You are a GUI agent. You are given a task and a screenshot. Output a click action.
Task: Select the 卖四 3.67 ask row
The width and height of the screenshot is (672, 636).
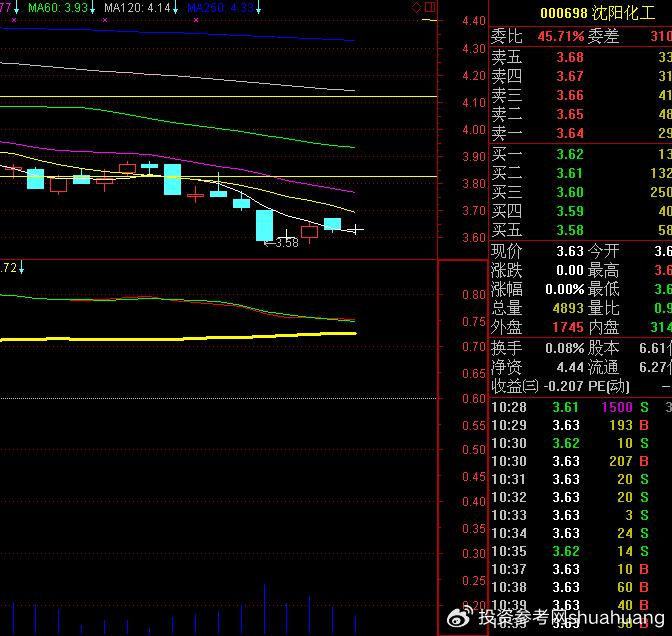(x=581, y=76)
